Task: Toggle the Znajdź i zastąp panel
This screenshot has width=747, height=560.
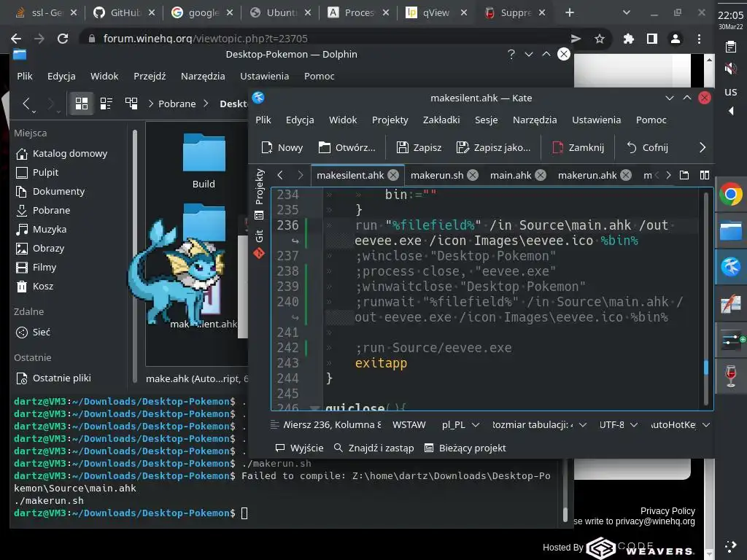Action: click(x=374, y=448)
